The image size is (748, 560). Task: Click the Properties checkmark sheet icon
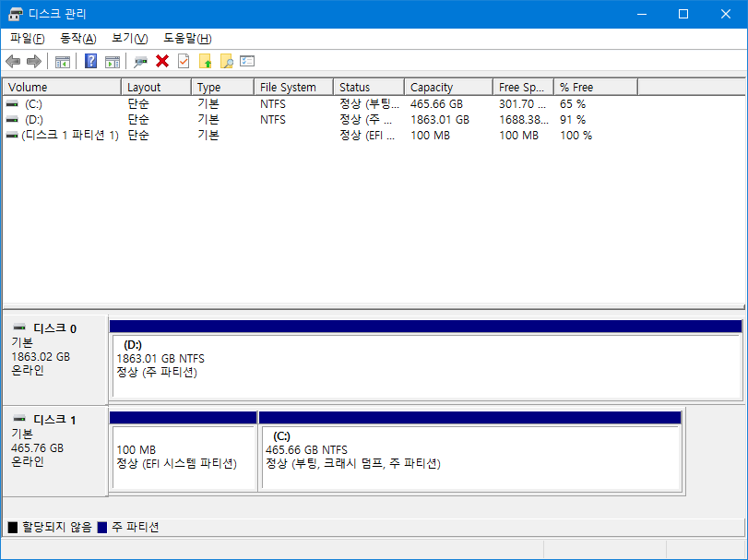click(x=184, y=61)
